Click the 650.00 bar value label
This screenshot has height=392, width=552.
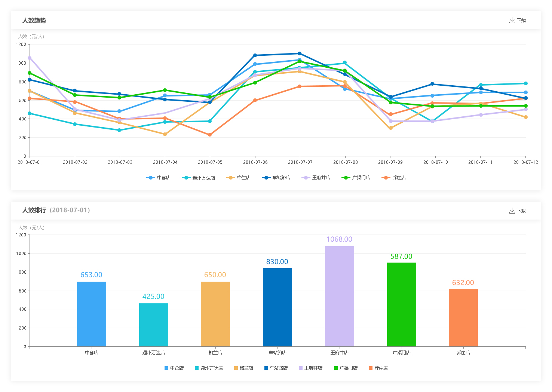pos(215,275)
